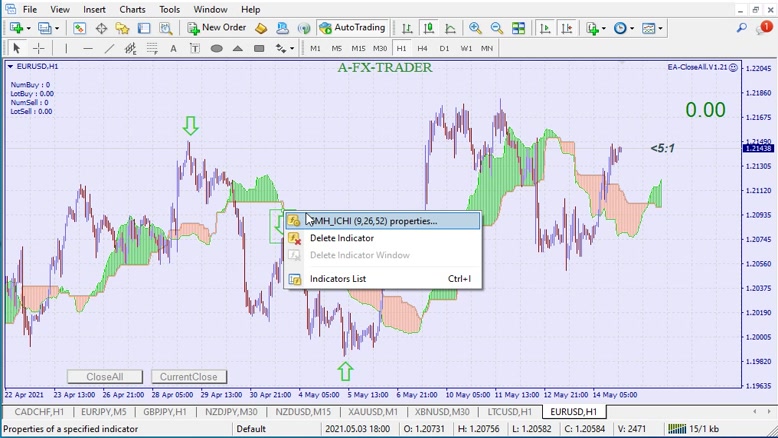Switch chart type to candlesticks
The image size is (778, 438).
pos(428,28)
